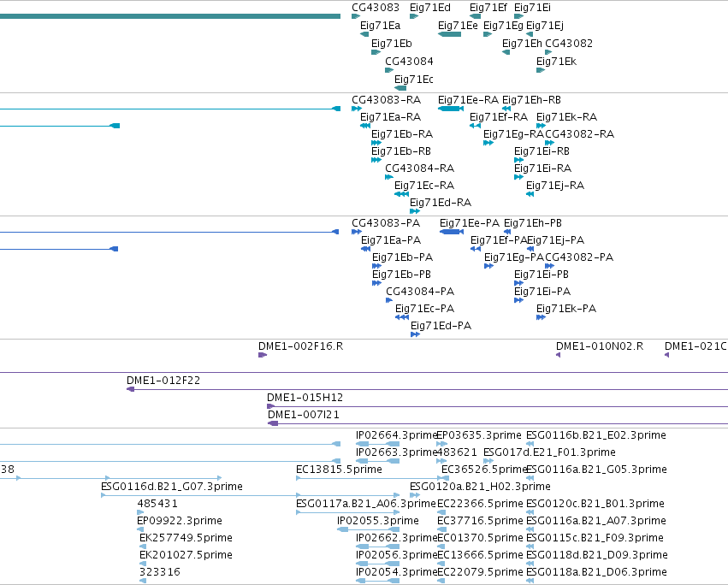The image size is (728, 585).
Task: Select protein CG43083-PA
Action: coord(386,224)
